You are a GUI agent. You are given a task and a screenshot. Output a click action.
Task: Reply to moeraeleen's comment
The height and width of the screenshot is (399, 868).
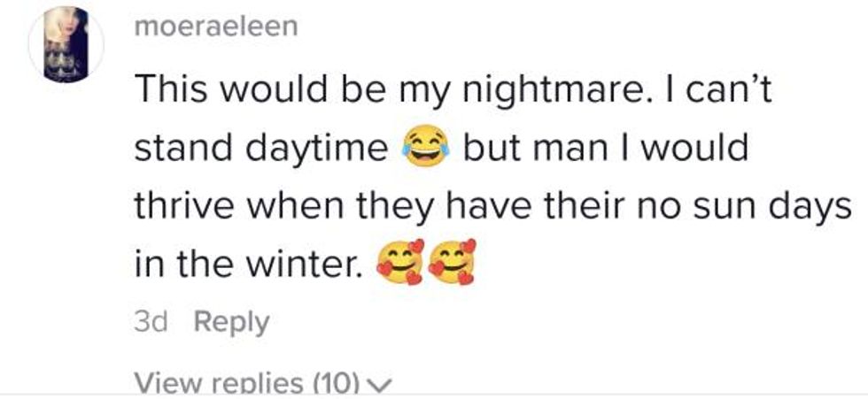click(231, 323)
